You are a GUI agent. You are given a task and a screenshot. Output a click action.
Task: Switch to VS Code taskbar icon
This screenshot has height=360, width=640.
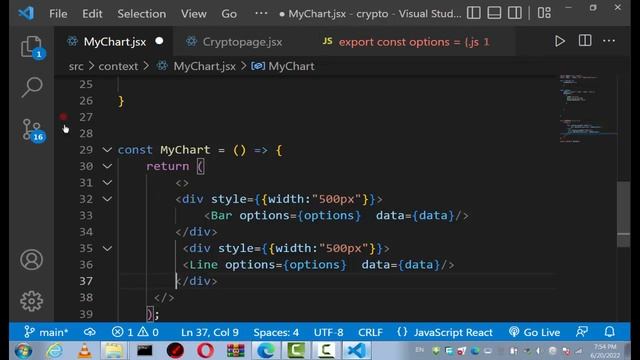[356, 351]
